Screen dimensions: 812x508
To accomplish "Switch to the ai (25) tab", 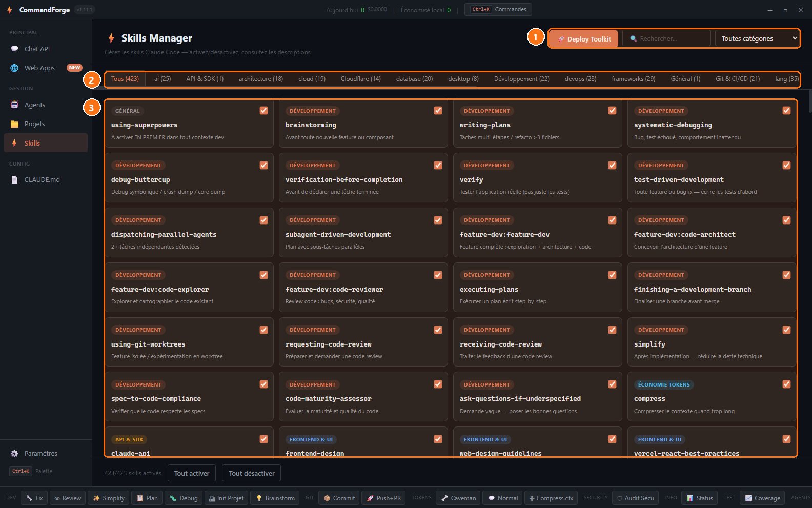I will pyautogui.click(x=163, y=79).
